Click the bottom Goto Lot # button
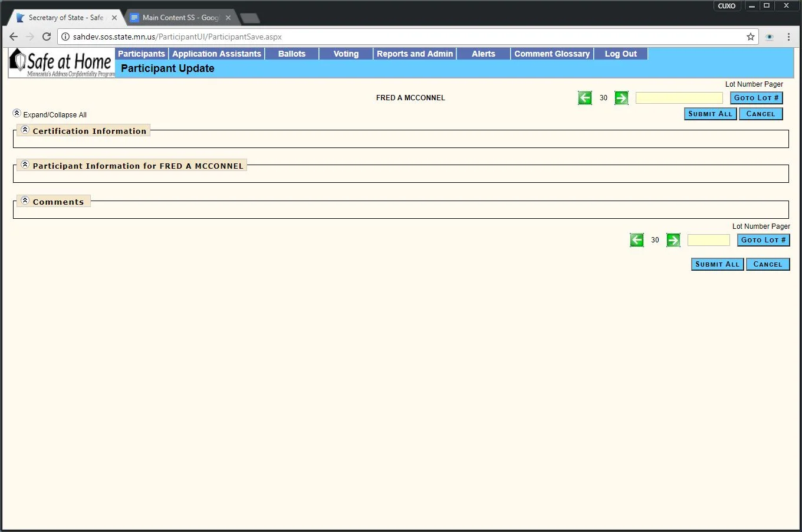The height and width of the screenshot is (532, 802). tap(764, 240)
